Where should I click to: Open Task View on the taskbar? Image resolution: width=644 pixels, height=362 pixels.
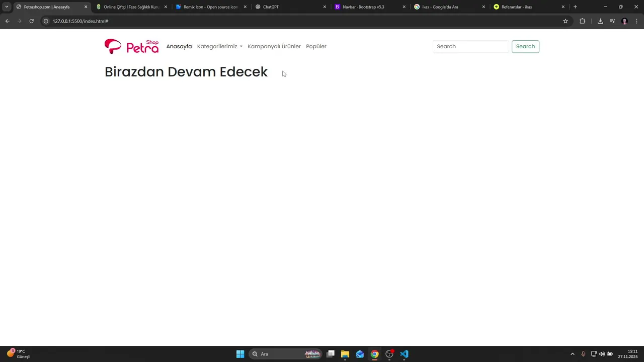(x=331, y=354)
